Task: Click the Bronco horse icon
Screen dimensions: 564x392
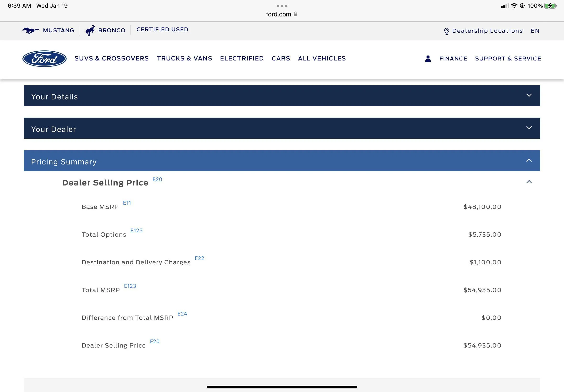Action: click(x=90, y=31)
